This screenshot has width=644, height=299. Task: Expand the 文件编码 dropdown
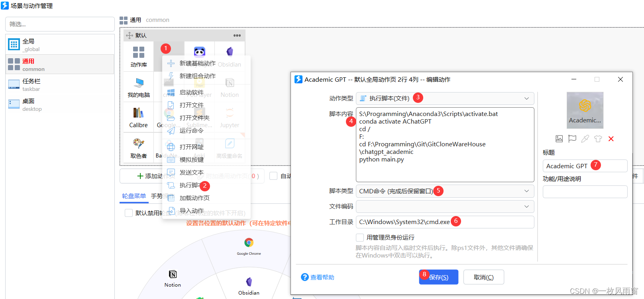(x=445, y=207)
